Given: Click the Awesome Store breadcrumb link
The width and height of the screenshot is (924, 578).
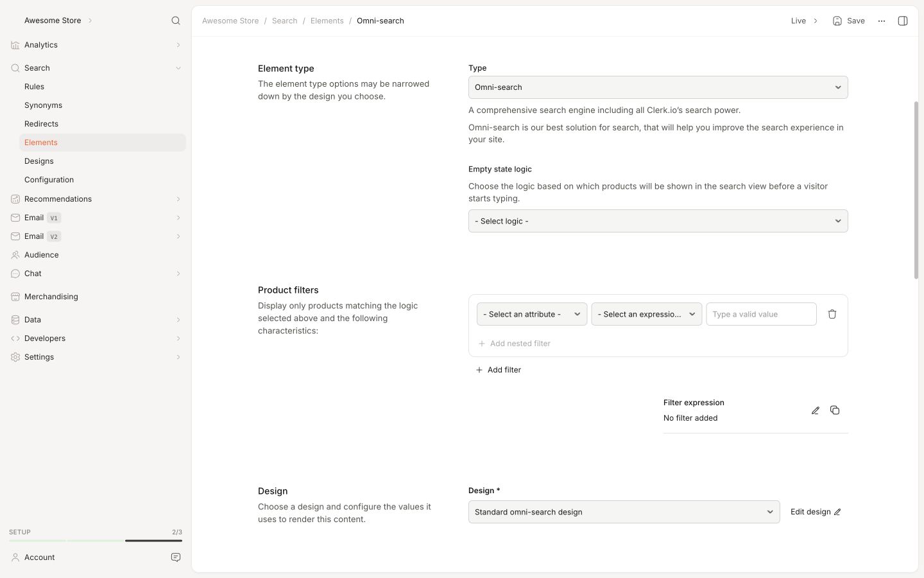Looking at the screenshot, I should pos(230,21).
